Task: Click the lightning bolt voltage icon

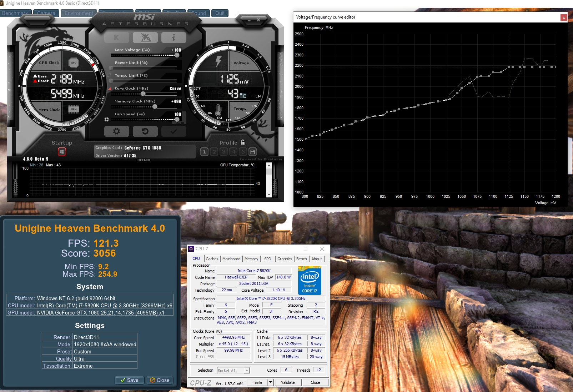Action: [x=218, y=61]
